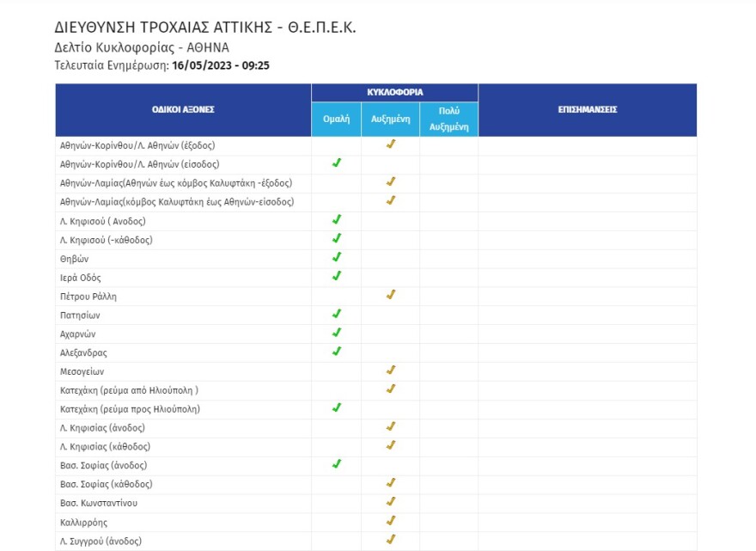Click green checkmark for Λ. Κηφισού (Ανοδος)
Image resolution: width=756 pixels, height=551 pixels.
pyautogui.click(x=337, y=219)
